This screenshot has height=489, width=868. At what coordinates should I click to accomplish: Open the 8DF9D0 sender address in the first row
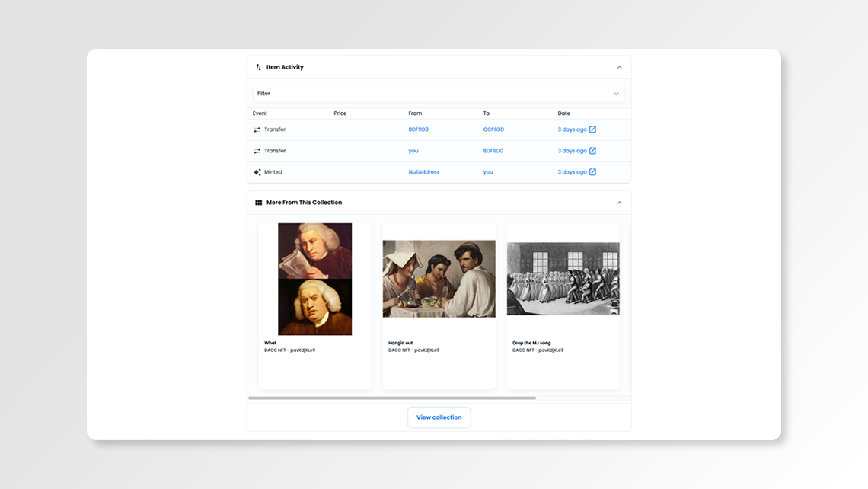tap(419, 129)
